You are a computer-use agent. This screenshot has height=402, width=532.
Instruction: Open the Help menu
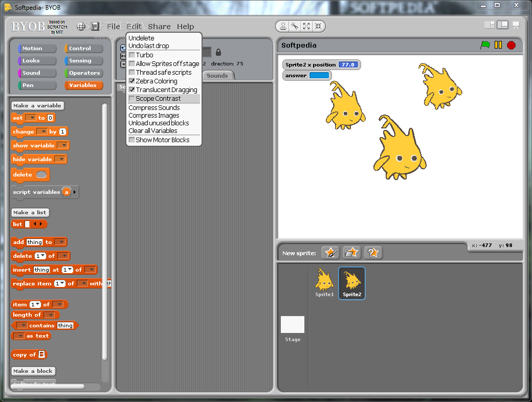pos(185,27)
